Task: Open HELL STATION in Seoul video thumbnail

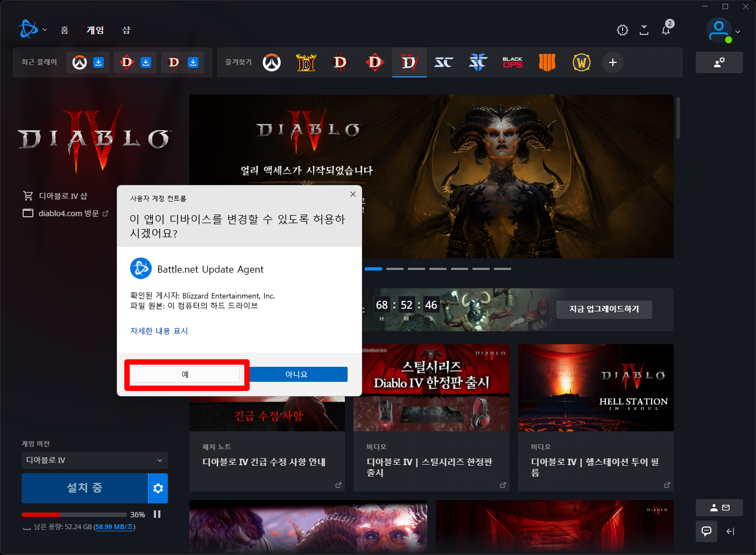Action: [596, 387]
